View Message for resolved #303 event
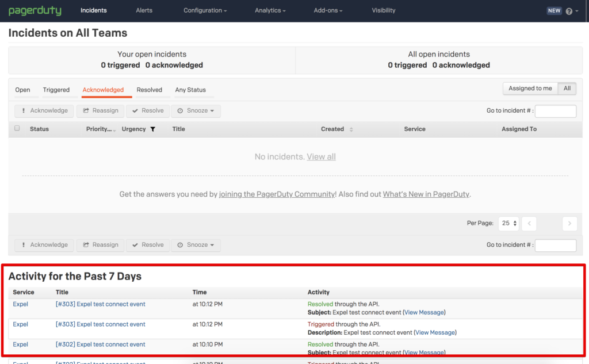 click(x=424, y=313)
